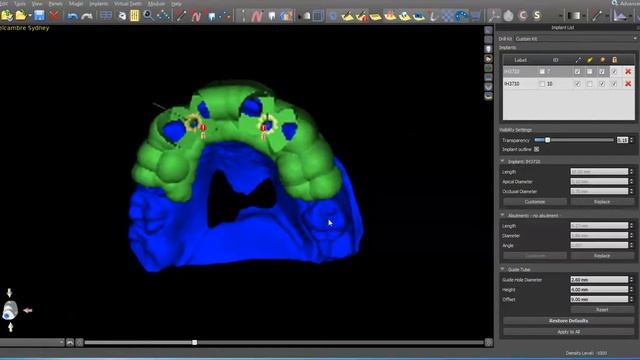Toggle the Implant outline checkbox
640x360 pixels.
tap(536, 149)
